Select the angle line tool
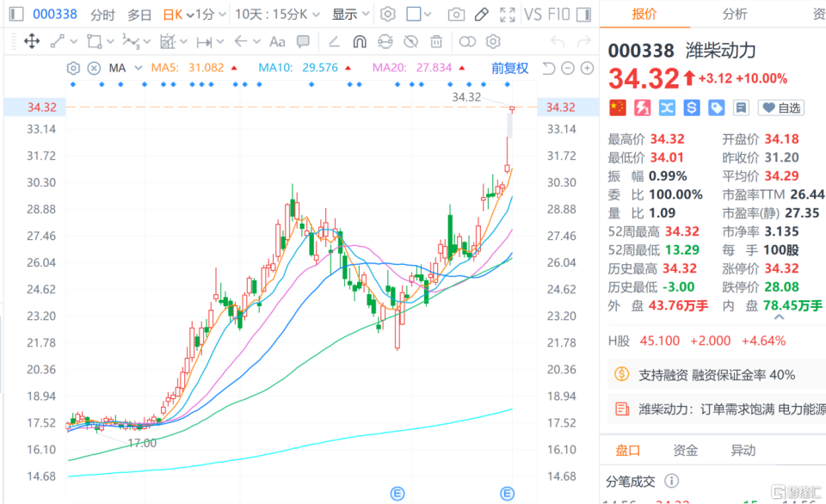The height and width of the screenshot is (504, 826). [x=334, y=41]
